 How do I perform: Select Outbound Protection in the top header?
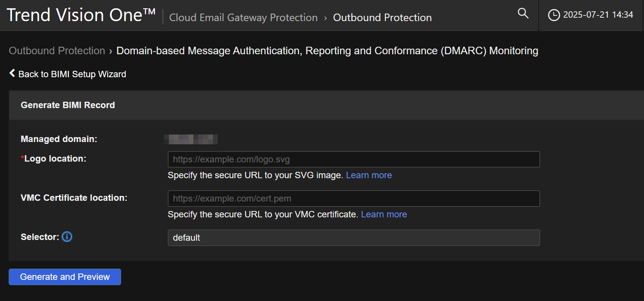tap(382, 18)
